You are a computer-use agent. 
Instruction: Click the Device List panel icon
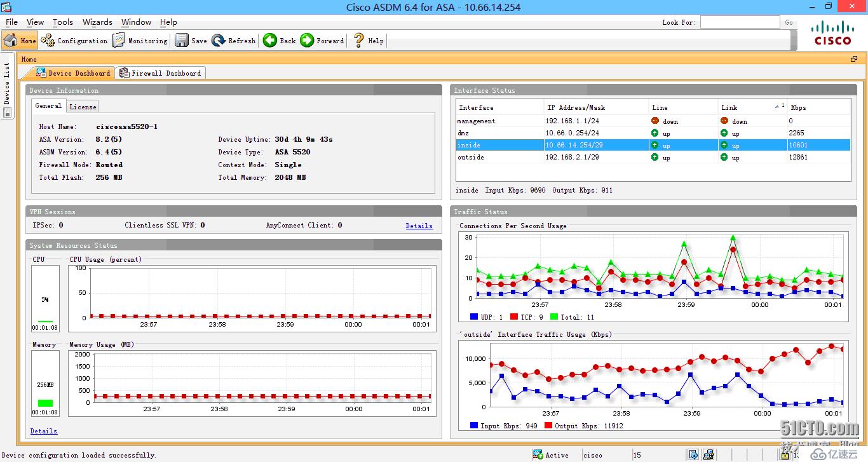coord(8,112)
